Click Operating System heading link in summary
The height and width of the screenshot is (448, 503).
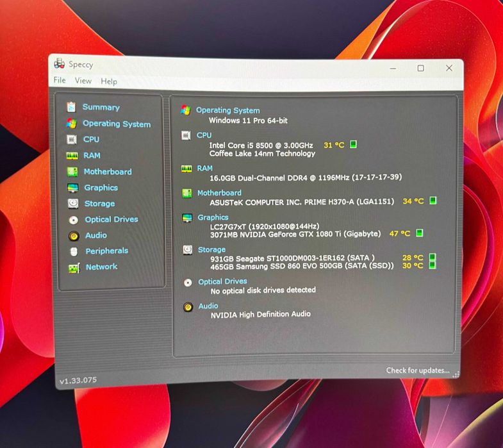click(228, 110)
